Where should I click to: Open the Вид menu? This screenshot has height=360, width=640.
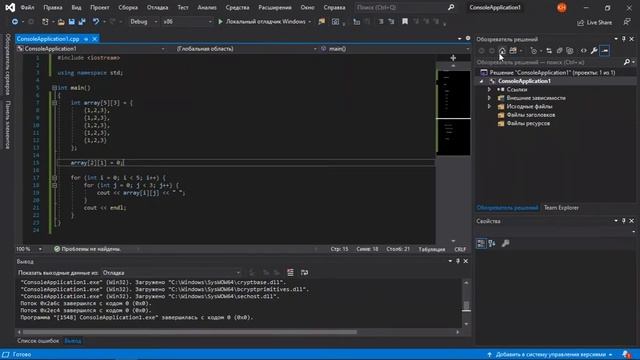pyautogui.click(x=76, y=7)
